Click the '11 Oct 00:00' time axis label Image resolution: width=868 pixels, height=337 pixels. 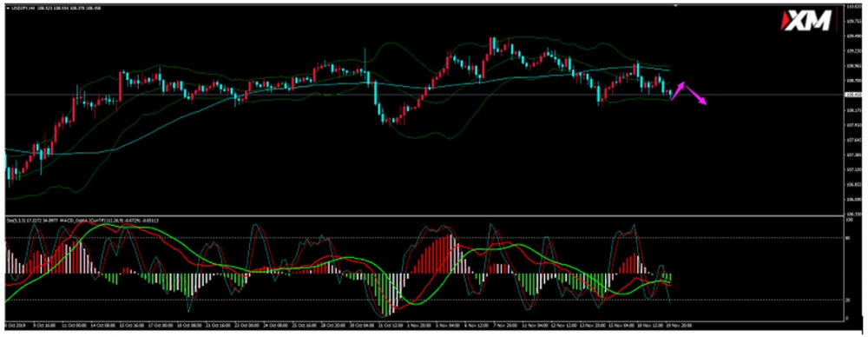pos(74,326)
